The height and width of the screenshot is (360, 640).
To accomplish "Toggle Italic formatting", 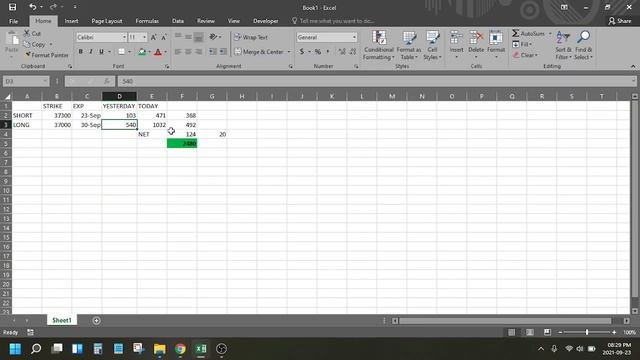I will coord(91,52).
